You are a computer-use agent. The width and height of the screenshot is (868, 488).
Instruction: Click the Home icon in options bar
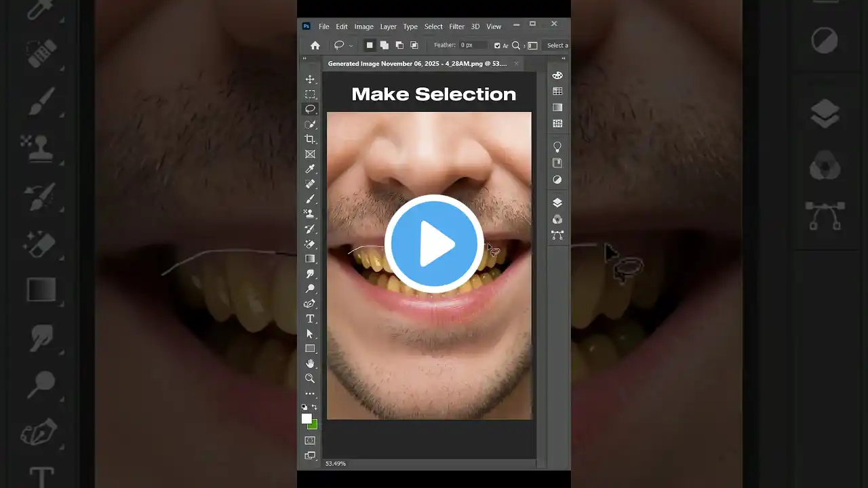[315, 45]
